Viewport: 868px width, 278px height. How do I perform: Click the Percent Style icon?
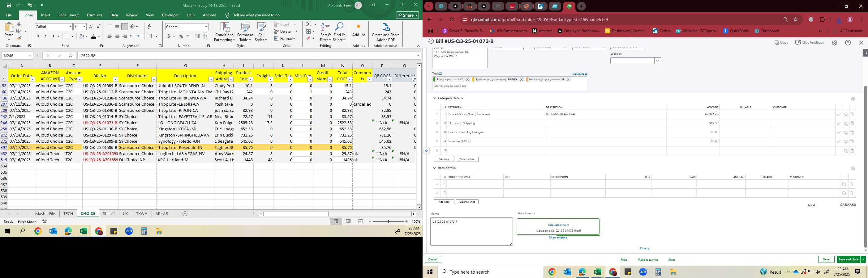[181, 36]
